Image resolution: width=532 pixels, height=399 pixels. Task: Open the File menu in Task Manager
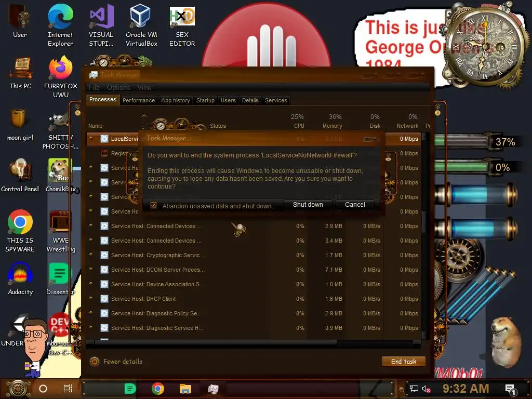point(94,87)
